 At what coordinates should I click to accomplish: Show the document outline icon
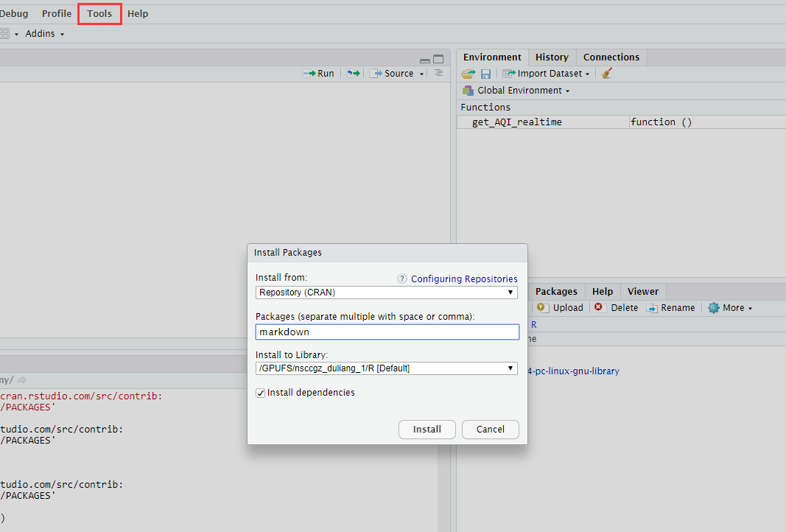pos(438,73)
